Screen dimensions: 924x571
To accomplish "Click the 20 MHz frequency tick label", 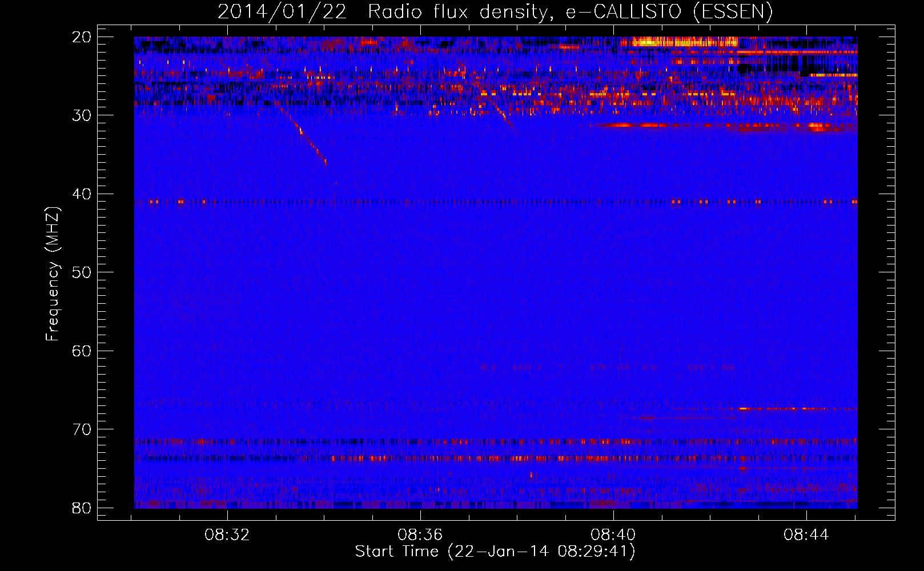I will (x=82, y=37).
